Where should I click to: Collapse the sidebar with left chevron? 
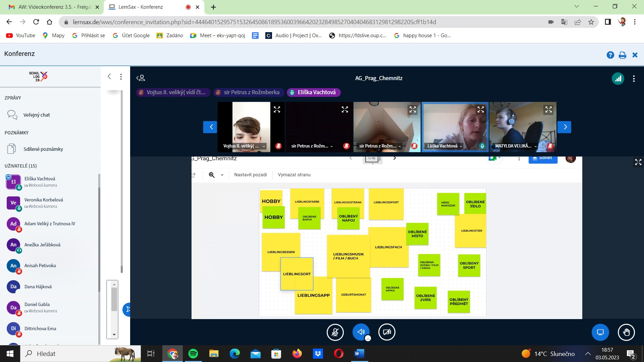pyautogui.click(x=109, y=76)
